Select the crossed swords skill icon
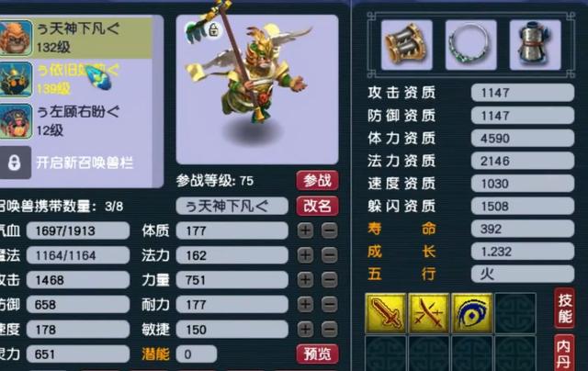588x371 pixels. [429, 313]
